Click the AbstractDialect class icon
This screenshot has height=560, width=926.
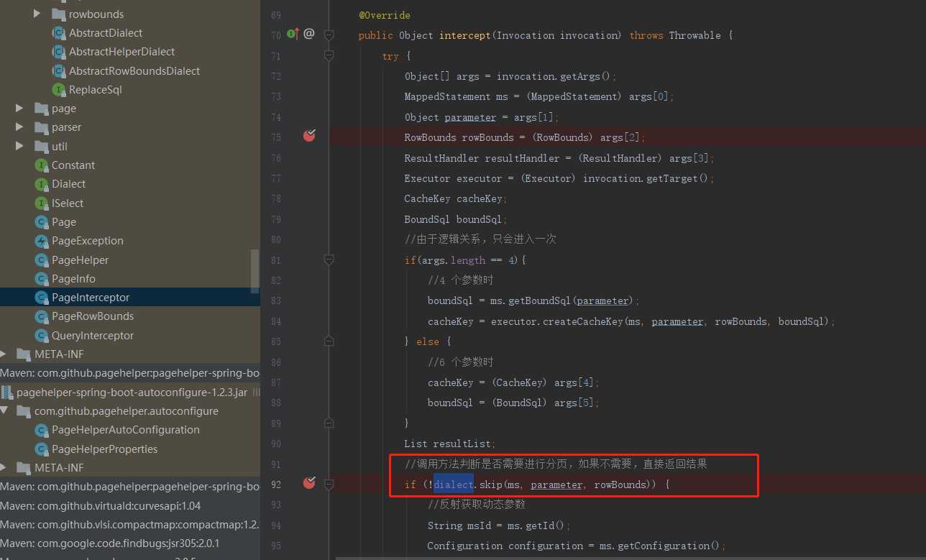coord(58,33)
